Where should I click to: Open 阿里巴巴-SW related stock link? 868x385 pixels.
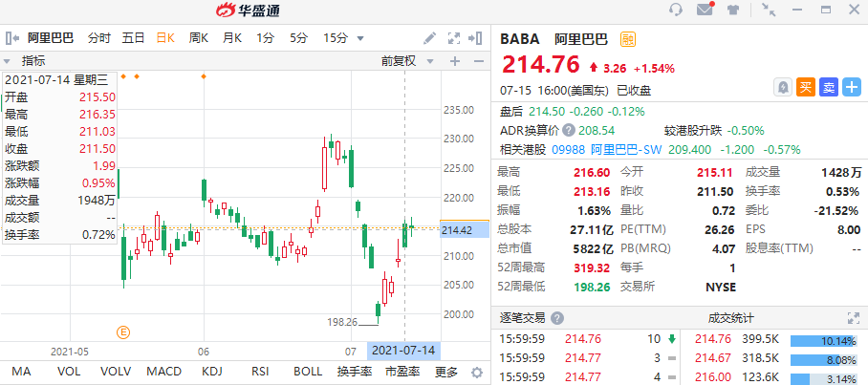[626, 150]
